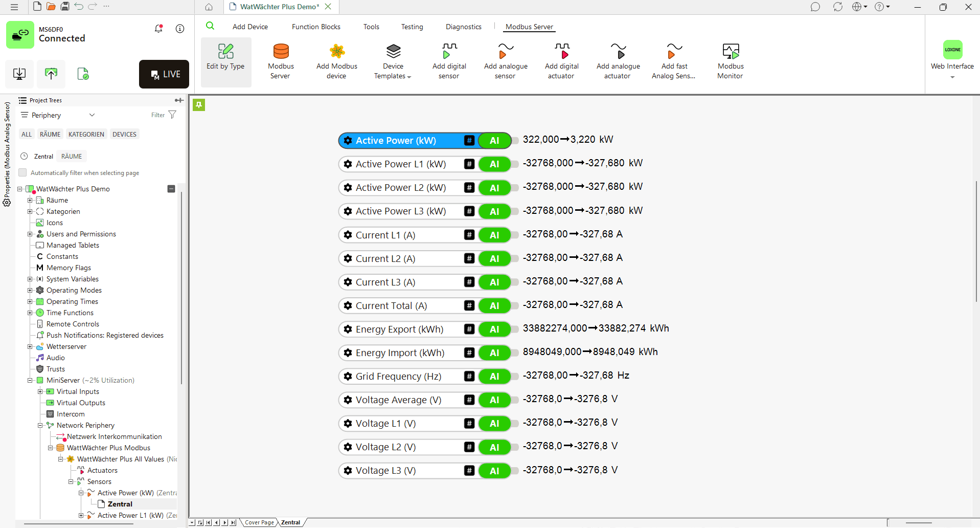This screenshot has width=980, height=528.
Task: Open help question mark dropdown
Action: (882, 7)
